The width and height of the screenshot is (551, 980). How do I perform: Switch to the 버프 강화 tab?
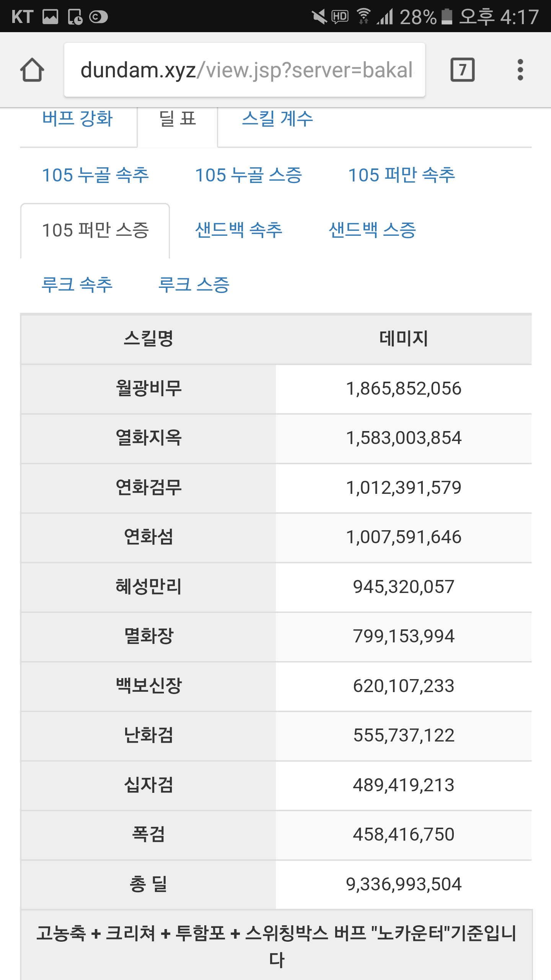[78, 119]
